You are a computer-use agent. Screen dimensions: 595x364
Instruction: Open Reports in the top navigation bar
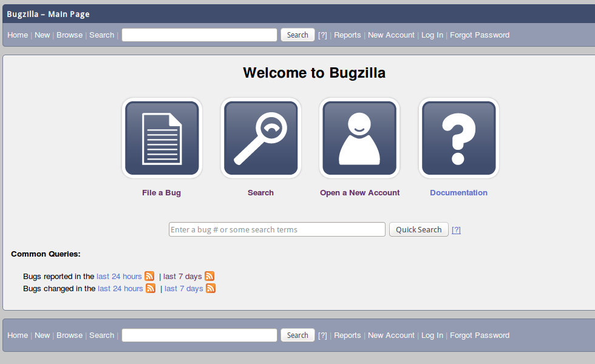pyautogui.click(x=347, y=35)
